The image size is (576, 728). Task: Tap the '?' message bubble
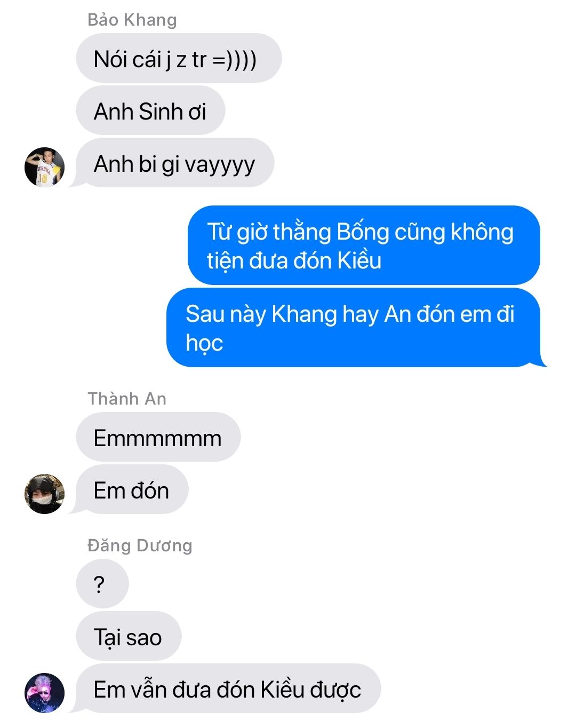[102, 584]
